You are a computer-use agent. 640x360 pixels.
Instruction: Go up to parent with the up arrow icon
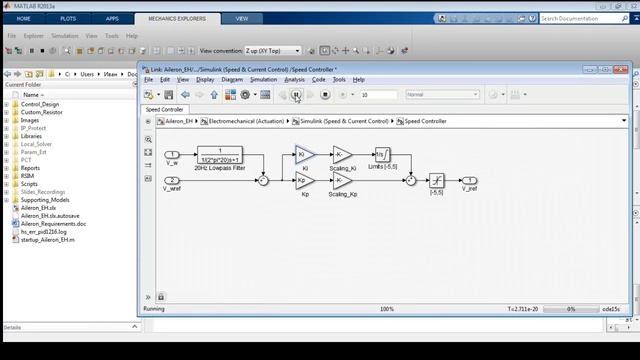214,95
